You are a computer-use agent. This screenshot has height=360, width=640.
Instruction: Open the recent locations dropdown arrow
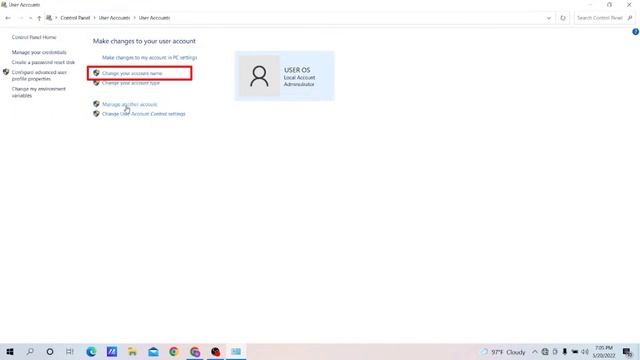tap(30, 18)
